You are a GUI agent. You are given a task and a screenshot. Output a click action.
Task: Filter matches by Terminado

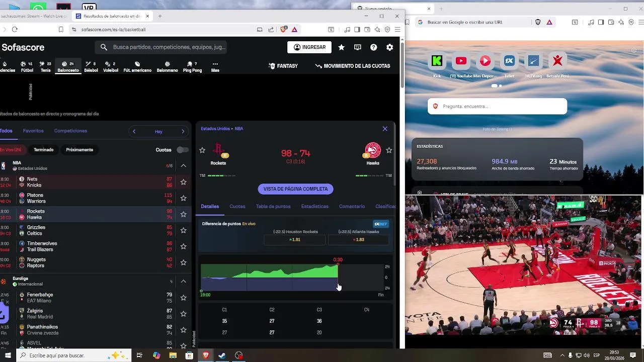coord(43,150)
